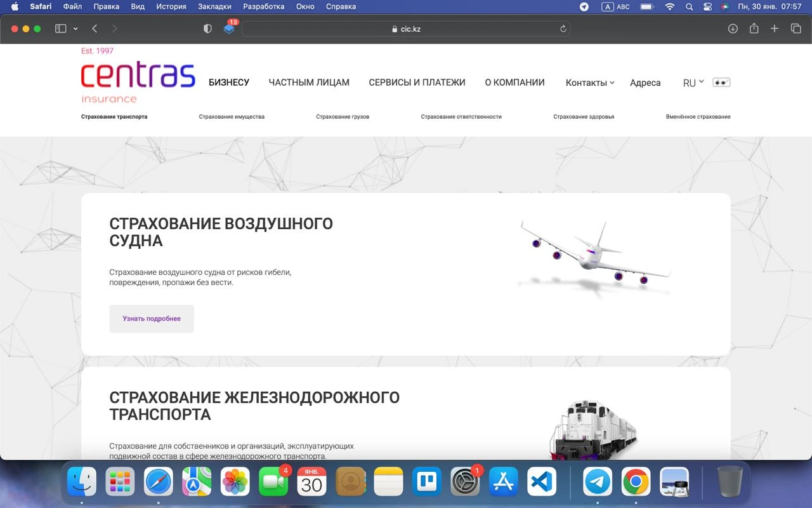This screenshot has height=508, width=812.
Task: Open Control Center in menu bar
Action: pos(708,6)
